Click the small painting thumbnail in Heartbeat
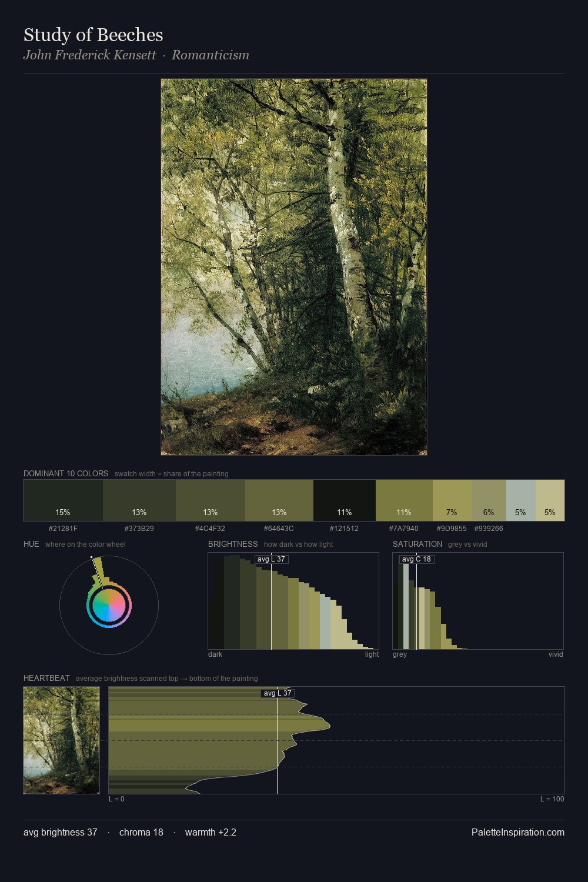The width and height of the screenshot is (588, 882). (61, 740)
